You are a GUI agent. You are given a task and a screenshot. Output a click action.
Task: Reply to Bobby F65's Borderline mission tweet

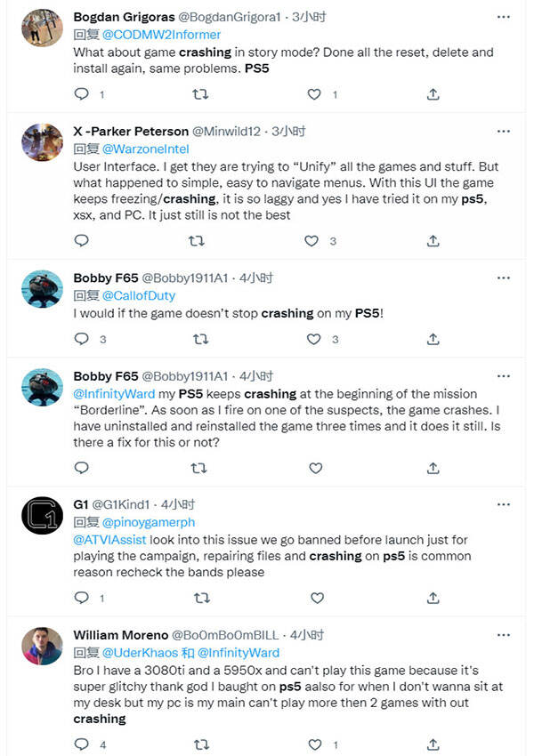click(82, 468)
